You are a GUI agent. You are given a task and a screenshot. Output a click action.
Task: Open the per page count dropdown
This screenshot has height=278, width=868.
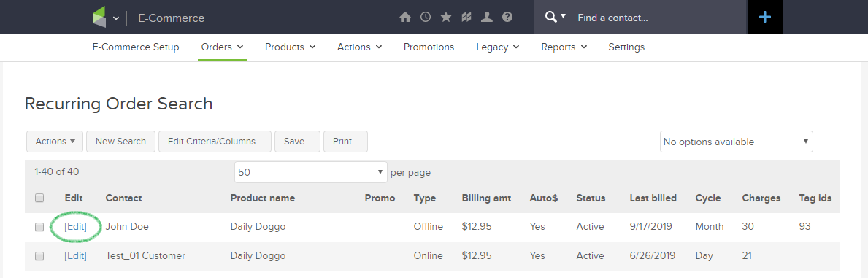tap(310, 172)
